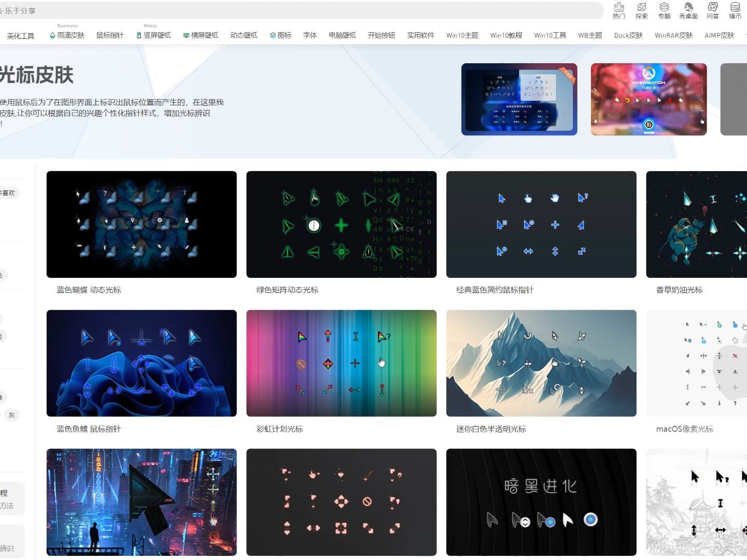Click the phone icon beside 竖屏壁纸
747x560 pixels.
click(139, 35)
